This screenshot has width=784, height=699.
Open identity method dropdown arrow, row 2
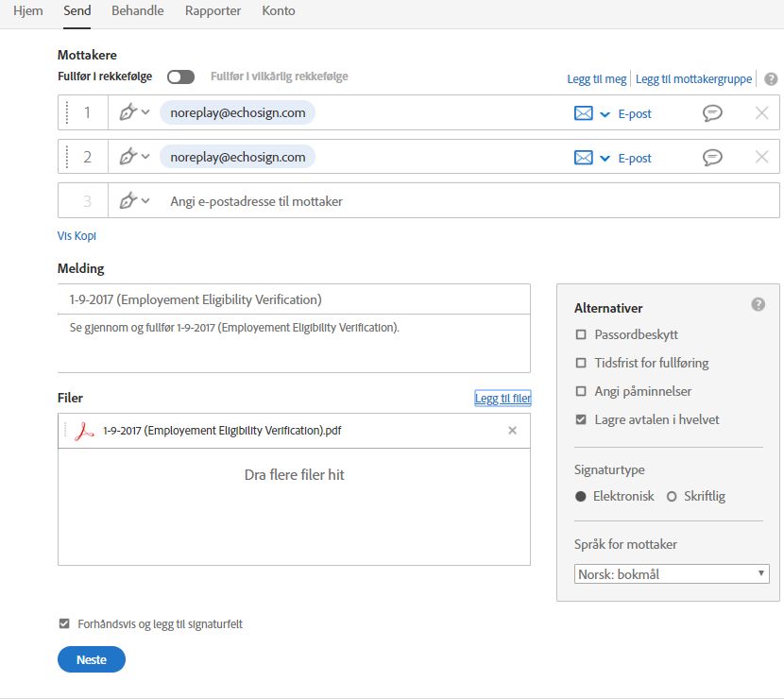tap(605, 159)
